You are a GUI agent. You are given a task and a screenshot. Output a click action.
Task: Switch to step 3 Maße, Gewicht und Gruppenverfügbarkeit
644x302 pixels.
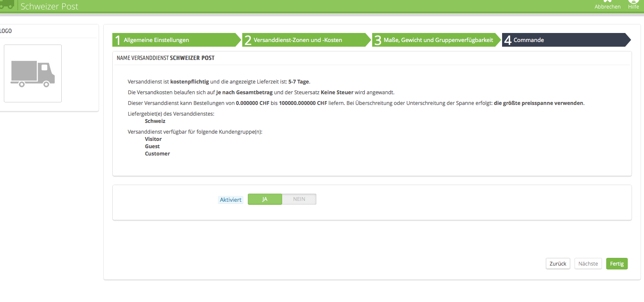coord(436,40)
